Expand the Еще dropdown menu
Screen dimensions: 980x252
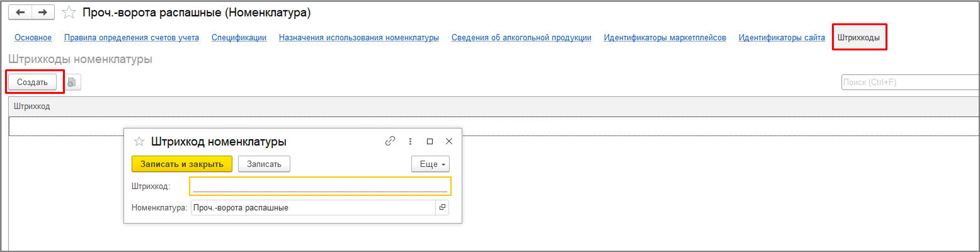tap(431, 164)
